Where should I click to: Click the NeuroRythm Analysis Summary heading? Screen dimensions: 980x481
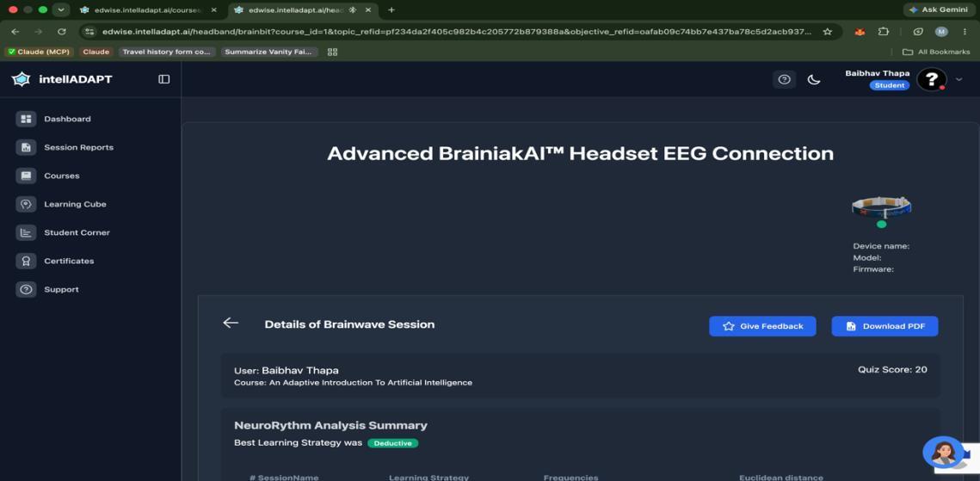330,425
